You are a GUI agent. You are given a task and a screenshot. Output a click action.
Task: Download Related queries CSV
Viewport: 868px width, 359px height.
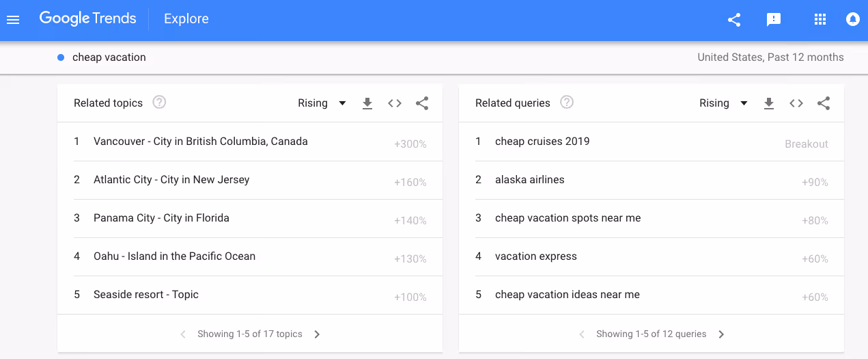pyautogui.click(x=769, y=103)
